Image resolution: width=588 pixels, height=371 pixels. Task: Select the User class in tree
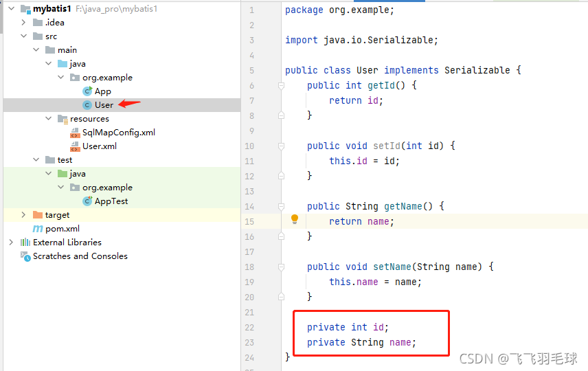coord(104,105)
